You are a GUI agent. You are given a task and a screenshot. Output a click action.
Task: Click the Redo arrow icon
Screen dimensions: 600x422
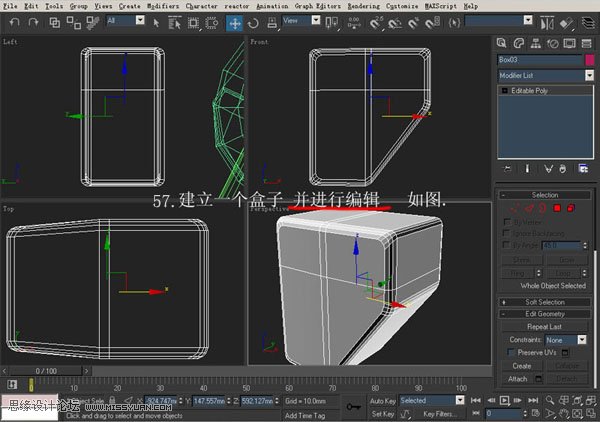(34, 23)
